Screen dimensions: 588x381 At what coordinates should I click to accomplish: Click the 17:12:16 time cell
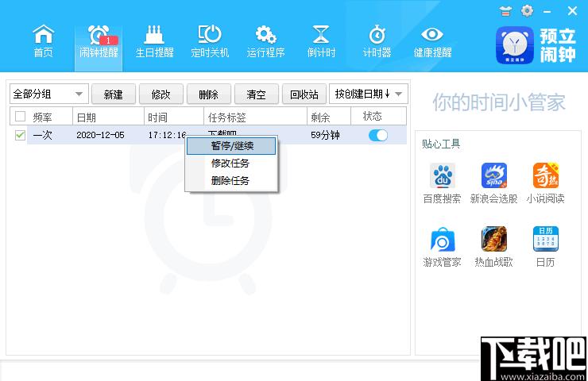pyautogui.click(x=167, y=135)
